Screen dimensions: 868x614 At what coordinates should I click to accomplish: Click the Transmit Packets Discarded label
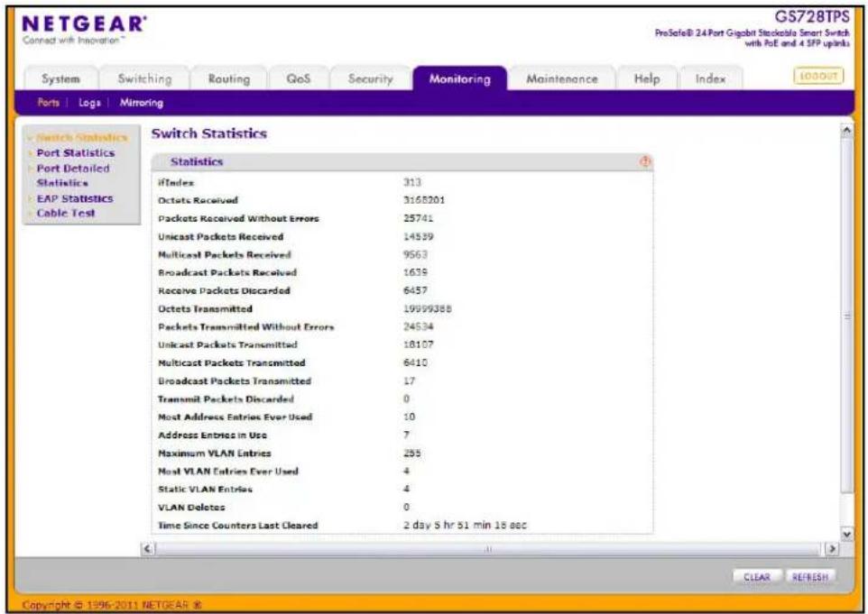[226, 399]
